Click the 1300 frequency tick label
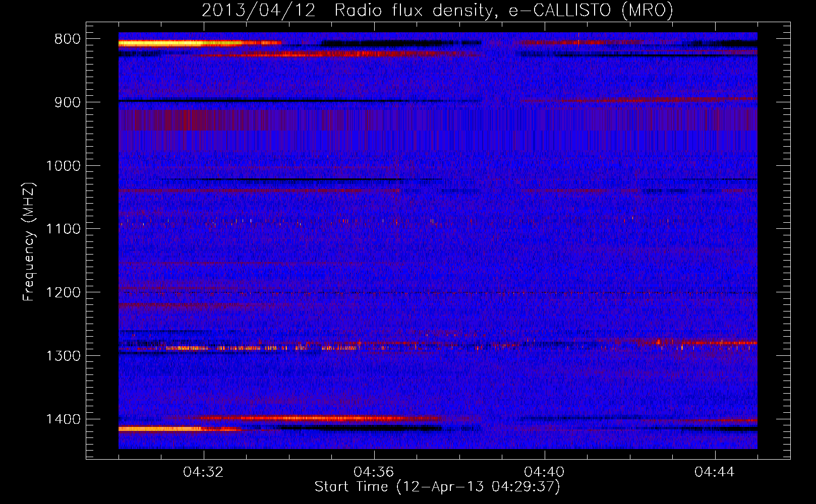816x504 pixels. click(x=63, y=356)
